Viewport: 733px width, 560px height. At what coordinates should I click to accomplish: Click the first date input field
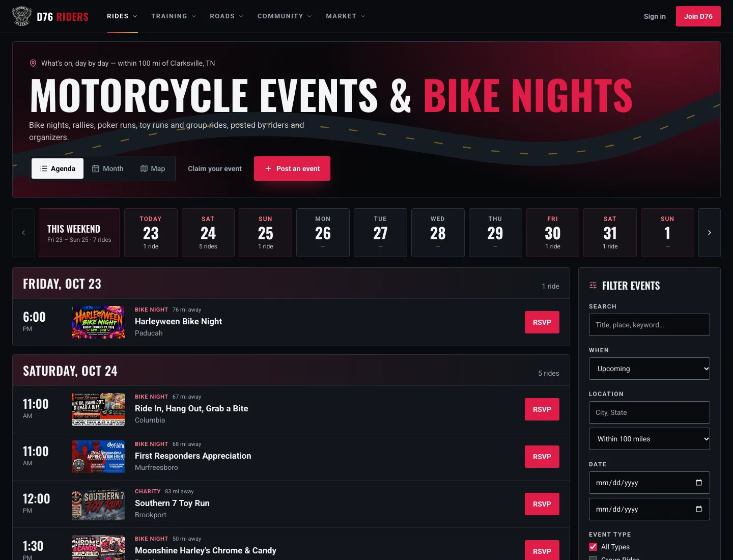650,483
